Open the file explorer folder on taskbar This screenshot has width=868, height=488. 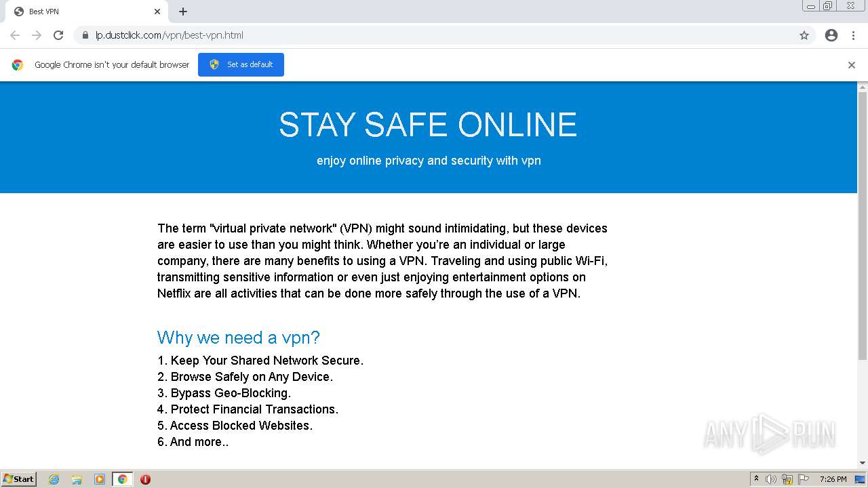[77, 479]
